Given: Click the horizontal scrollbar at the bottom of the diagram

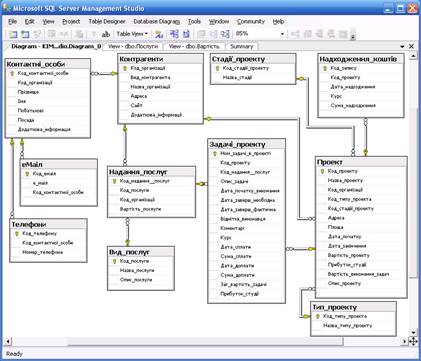Looking at the screenshot, I should 206,341.
